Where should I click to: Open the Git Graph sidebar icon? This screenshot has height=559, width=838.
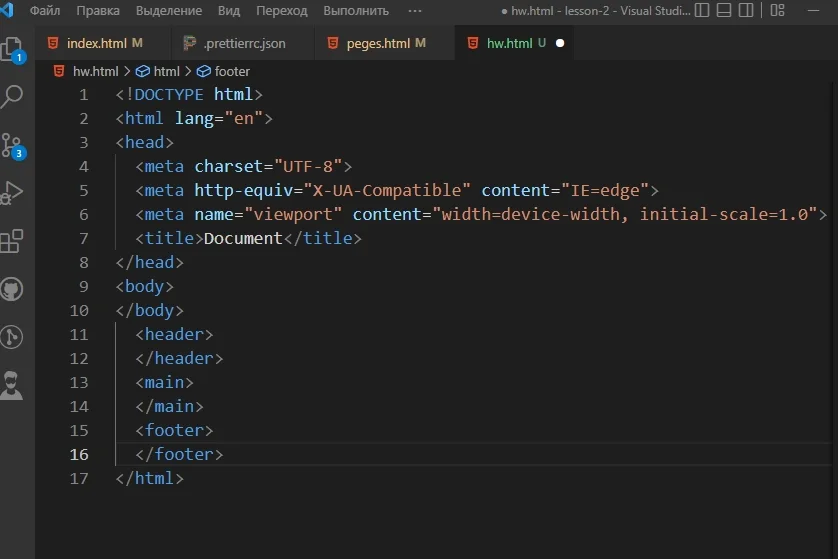[12, 337]
